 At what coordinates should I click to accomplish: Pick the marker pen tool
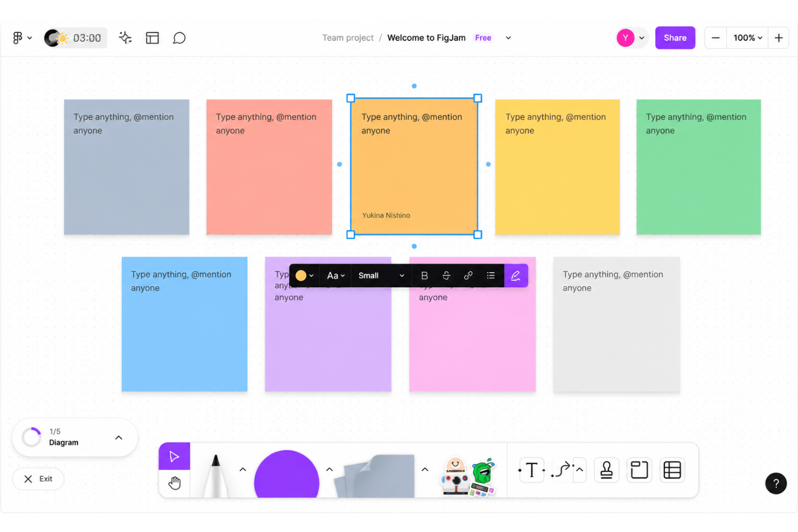click(x=216, y=475)
